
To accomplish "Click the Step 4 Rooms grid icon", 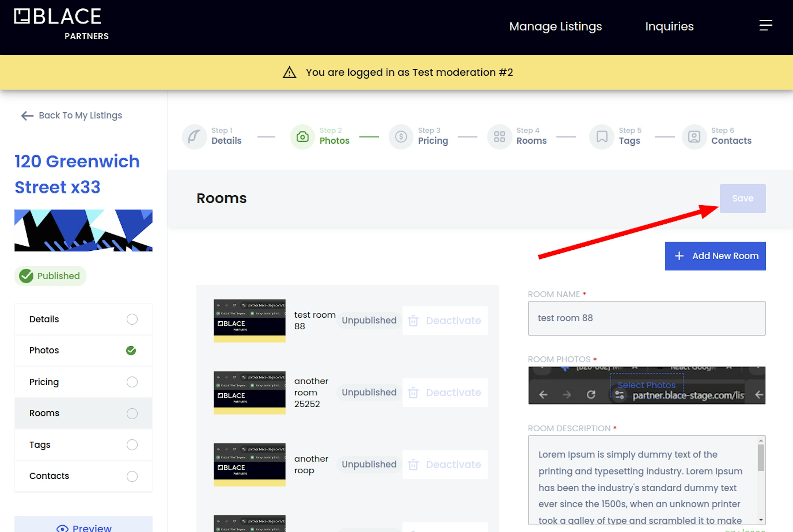I will 499,137.
